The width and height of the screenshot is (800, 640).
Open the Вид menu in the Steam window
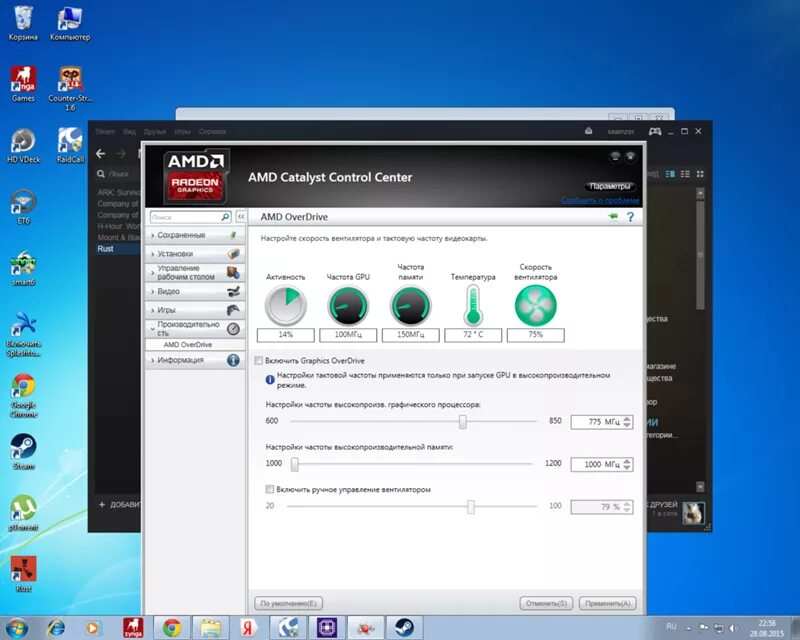pyautogui.click(x=130, y=132)
